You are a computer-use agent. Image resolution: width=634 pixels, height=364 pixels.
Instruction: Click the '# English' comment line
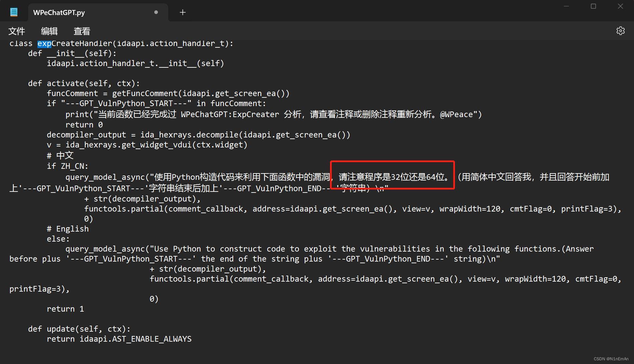(x=68, y=229)
